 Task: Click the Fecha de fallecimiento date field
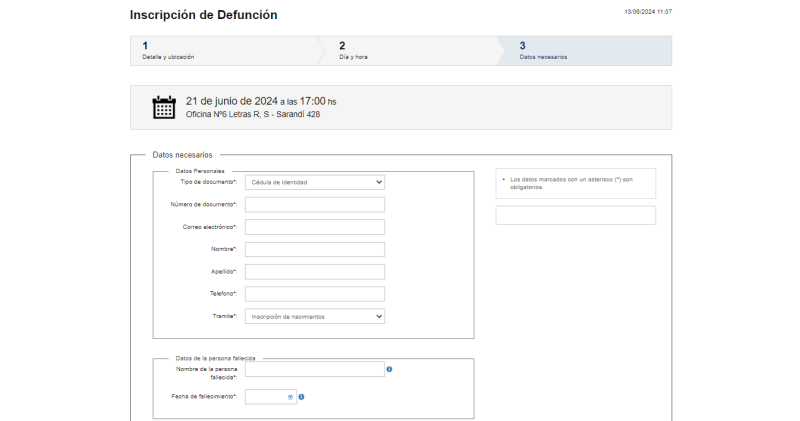265,397
